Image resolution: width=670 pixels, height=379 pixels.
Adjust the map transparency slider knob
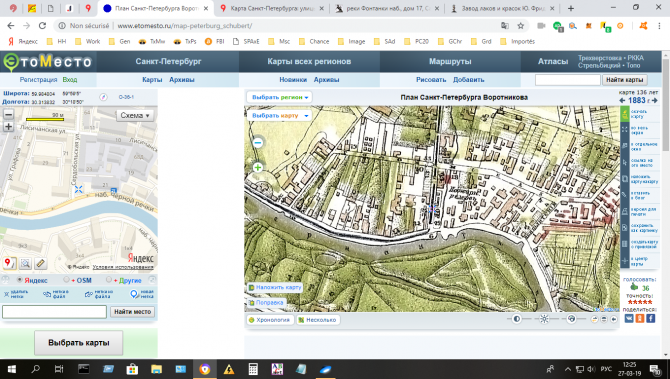point(571,319)
